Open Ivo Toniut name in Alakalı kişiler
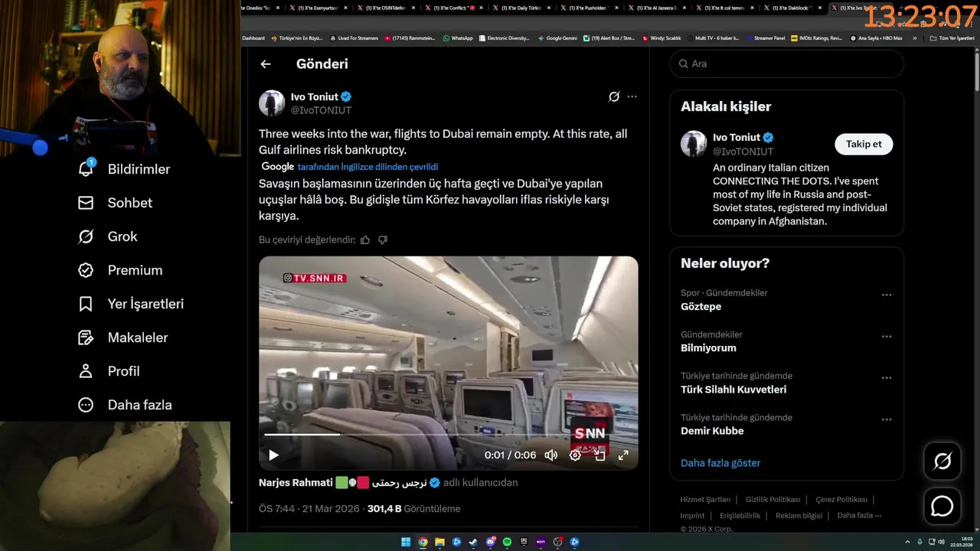 point(737,138)
